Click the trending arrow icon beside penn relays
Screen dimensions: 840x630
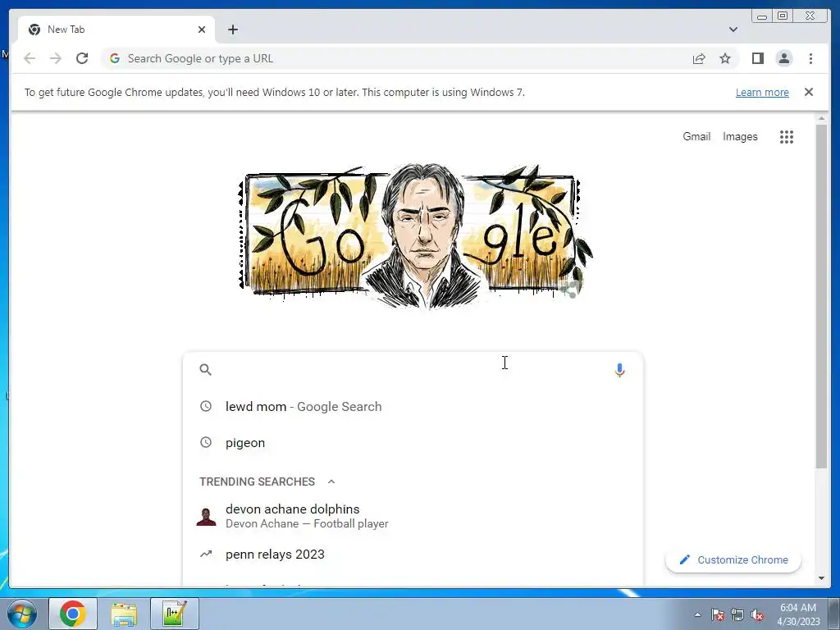pyautogui.click(x=206, y=554)
